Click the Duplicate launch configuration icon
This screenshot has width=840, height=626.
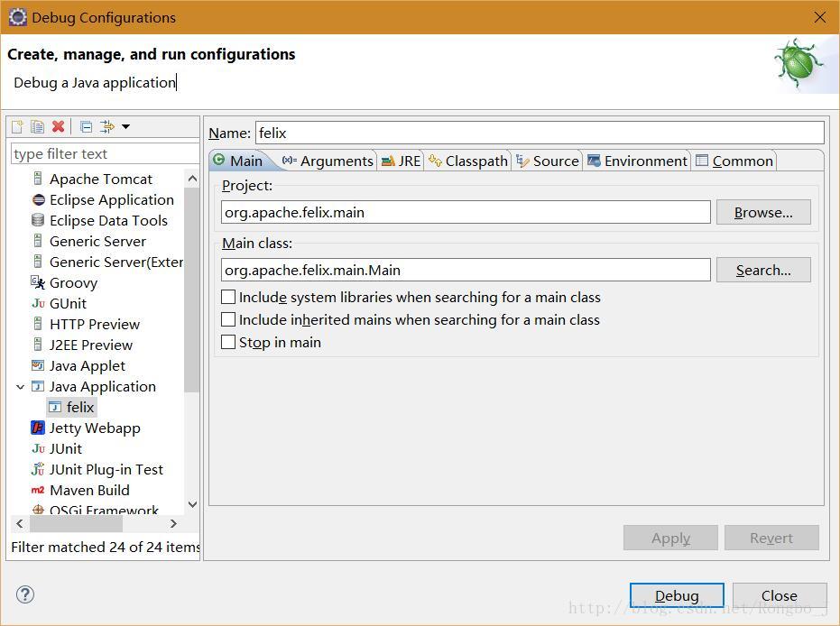click(38, 126)
